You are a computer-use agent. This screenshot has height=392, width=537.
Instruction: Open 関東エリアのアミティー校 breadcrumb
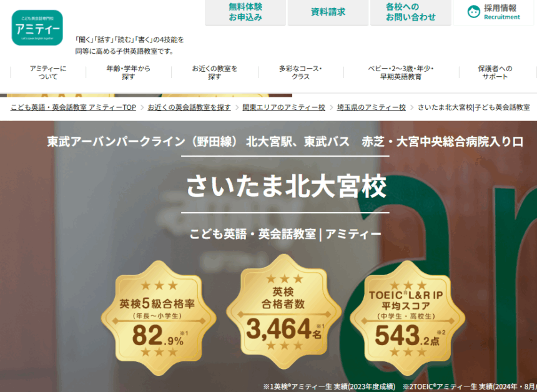(283, 107)
